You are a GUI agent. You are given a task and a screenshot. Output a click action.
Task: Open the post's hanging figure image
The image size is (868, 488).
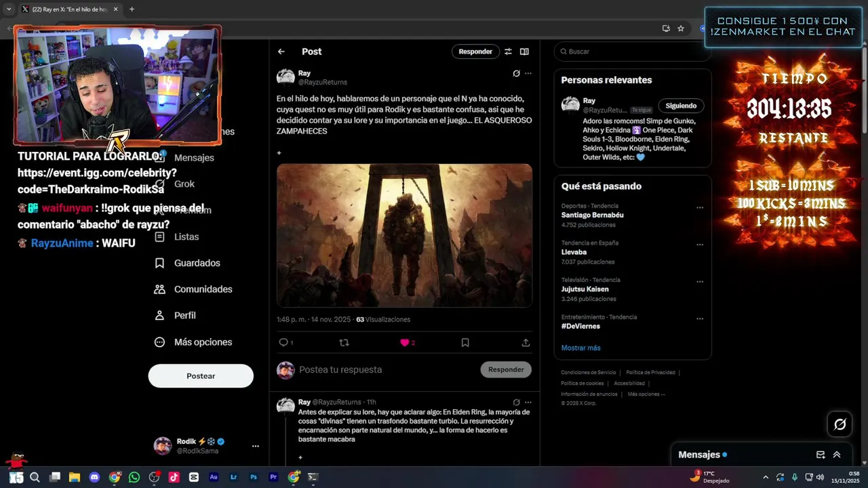click(404, 235)
